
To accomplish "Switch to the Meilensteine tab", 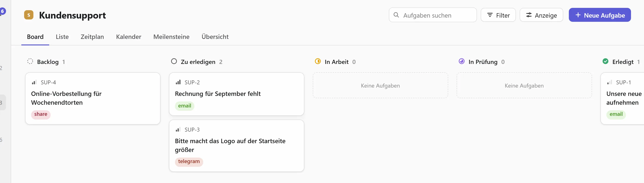I will coord(171,37).
